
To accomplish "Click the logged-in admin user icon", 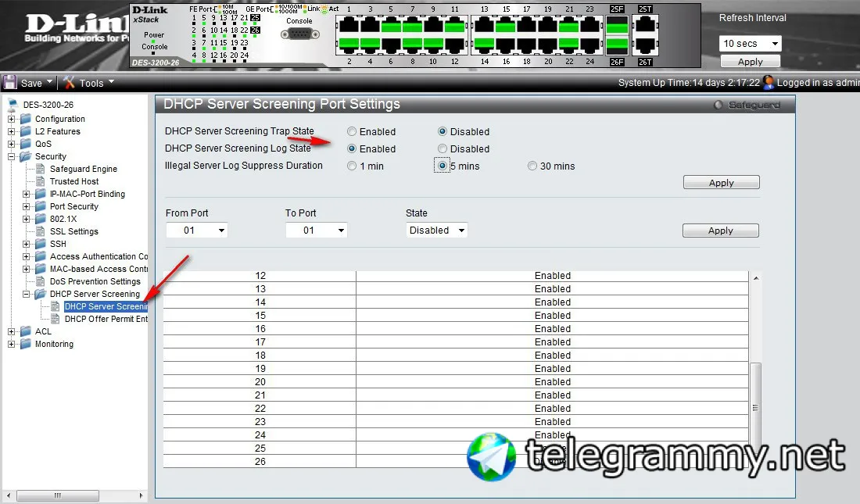I will coord(769,83).
